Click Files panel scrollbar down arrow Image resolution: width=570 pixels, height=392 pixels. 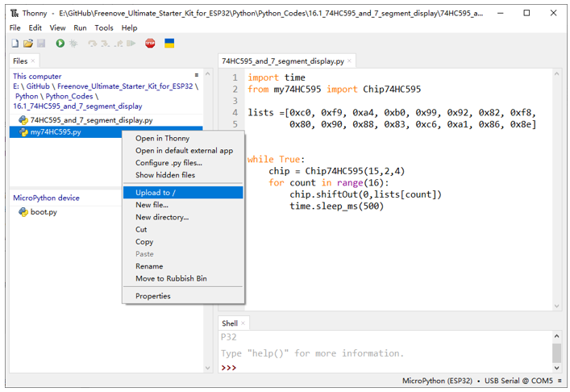pos(207,368)
